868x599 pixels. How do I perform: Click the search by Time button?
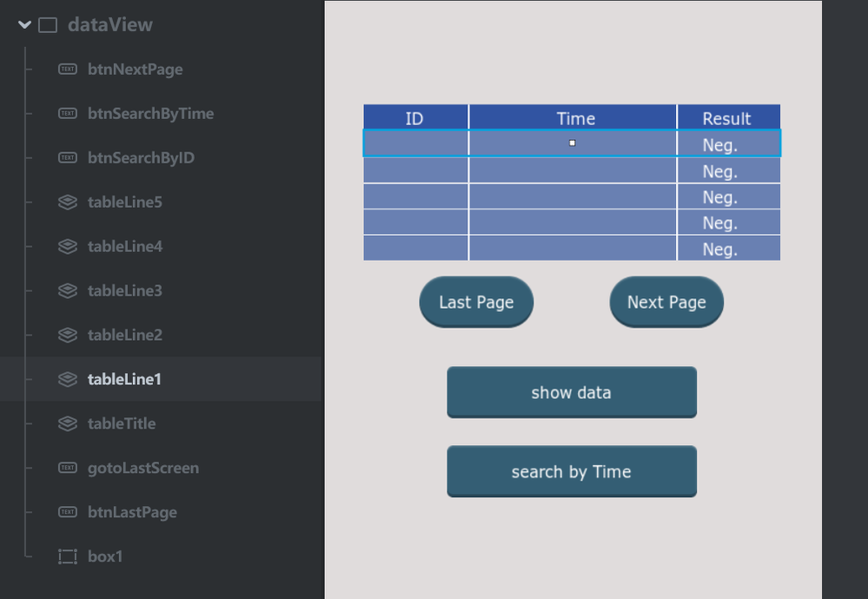tap(572, 472)
